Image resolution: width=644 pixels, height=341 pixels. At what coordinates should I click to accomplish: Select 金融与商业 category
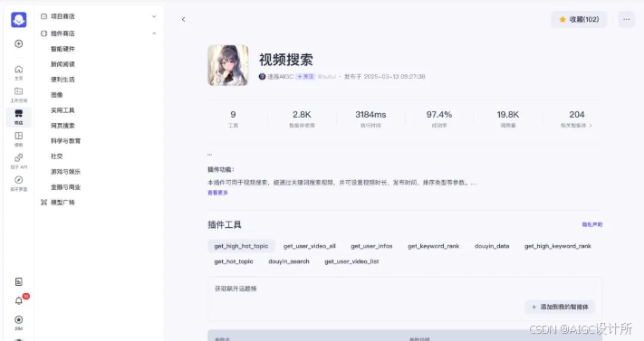pos(65,187)
